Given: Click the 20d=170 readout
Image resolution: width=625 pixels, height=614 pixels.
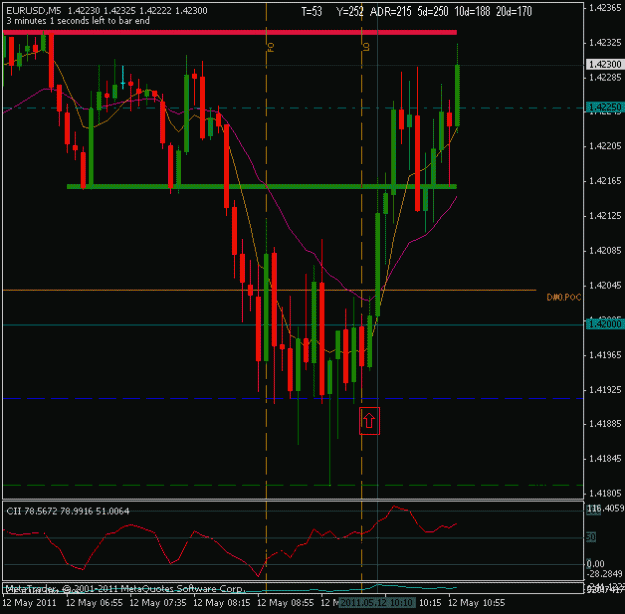Looking at the screenshot, I should coord(514,12).
